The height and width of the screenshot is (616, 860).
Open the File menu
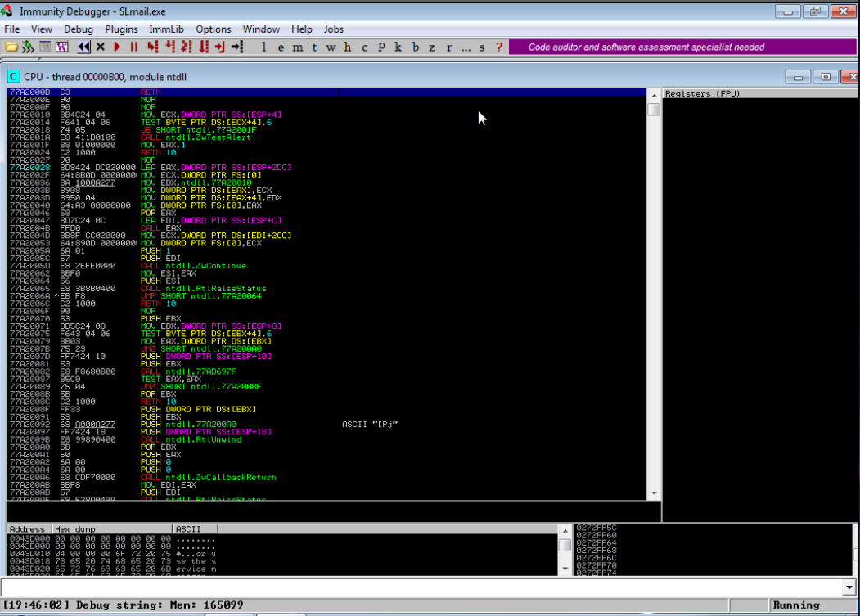pyautogui.click(x=12, y=29)
